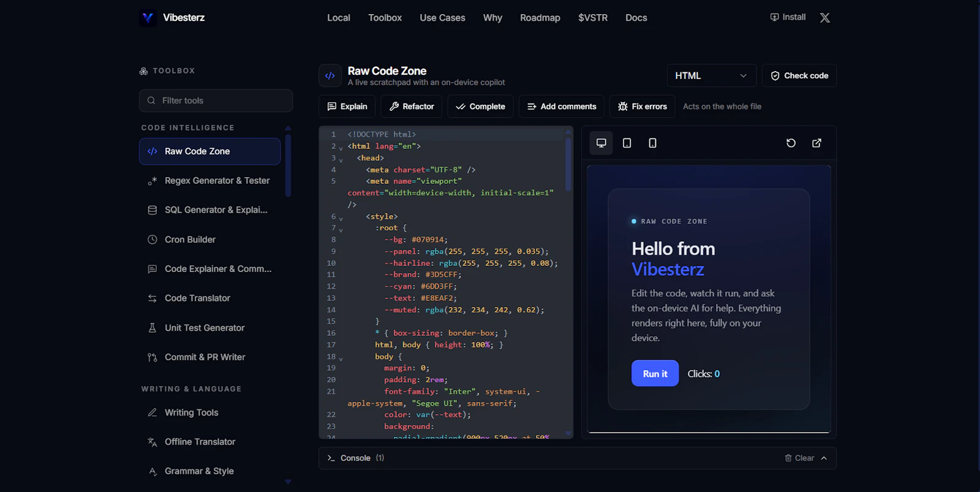Click the Unit Test Generator flask icon
Image resolution: width=980 pixels, height=492 pixels.
pyautogui.click(x=153, y=328)
